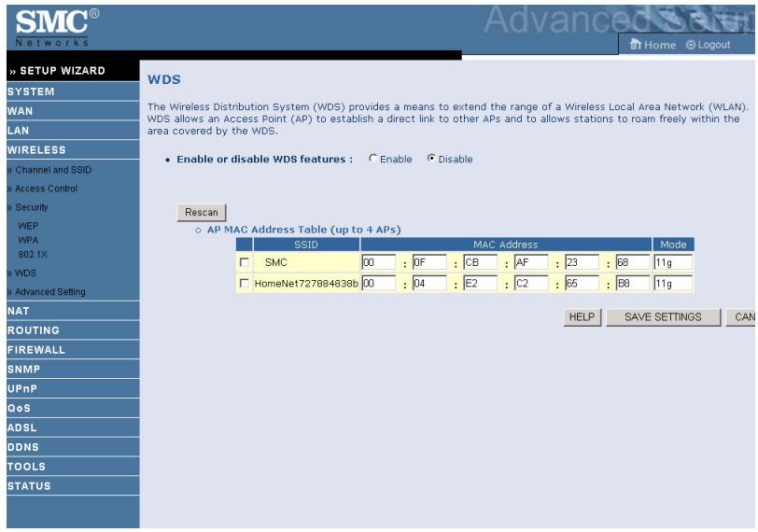The width and height of the screenshot is (758, 532).
Task: Click SAVE SETTINGS button
Action: tap(663, 317)
